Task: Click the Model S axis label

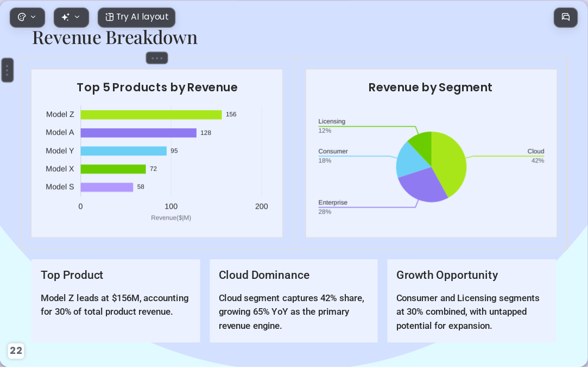Action: tap(60, 187)
